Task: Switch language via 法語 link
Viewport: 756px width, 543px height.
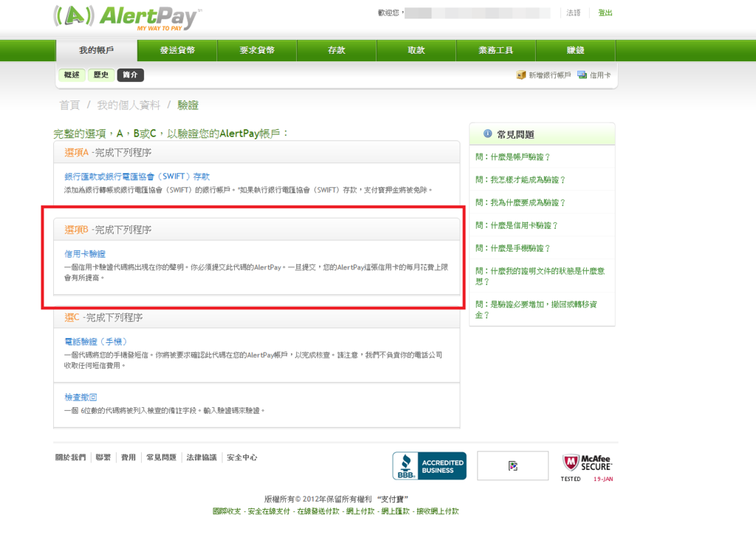Action: pyautogui.click(x=573, y=13)
